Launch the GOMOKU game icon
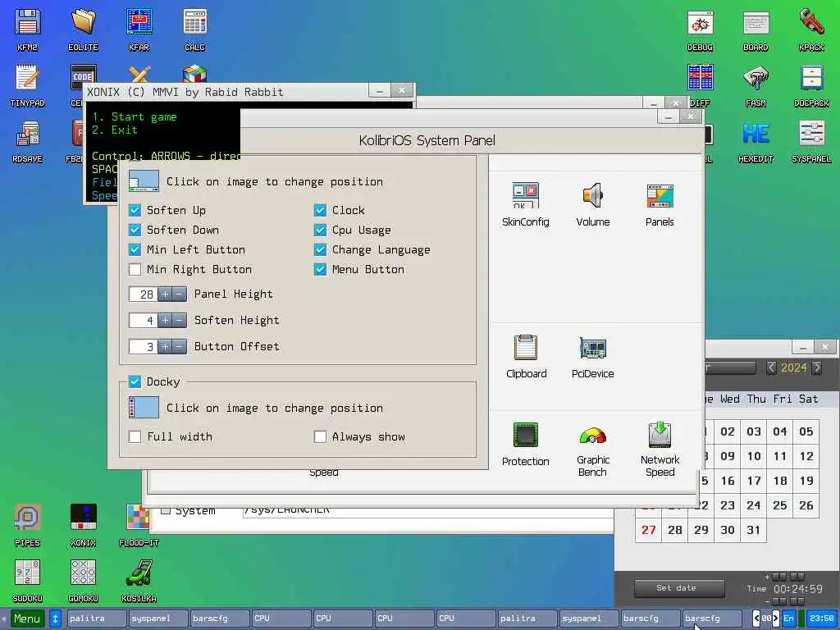The height and width of the screenshot is (630, 840). tap(83, 581)
